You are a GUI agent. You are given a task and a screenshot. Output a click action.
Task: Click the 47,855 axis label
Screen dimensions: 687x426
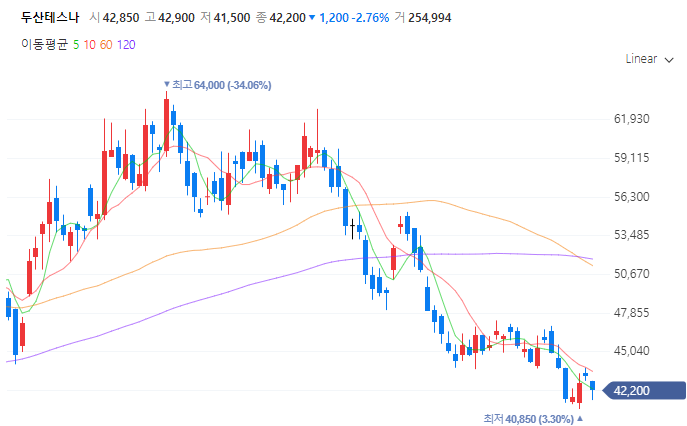pyautogui.click(x=631, y=313)
